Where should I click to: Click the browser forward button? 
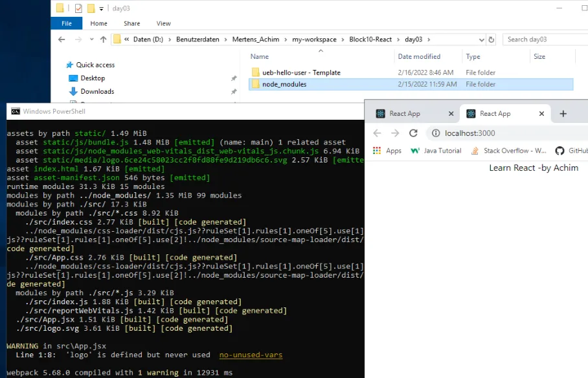click(x=395, y=133)
